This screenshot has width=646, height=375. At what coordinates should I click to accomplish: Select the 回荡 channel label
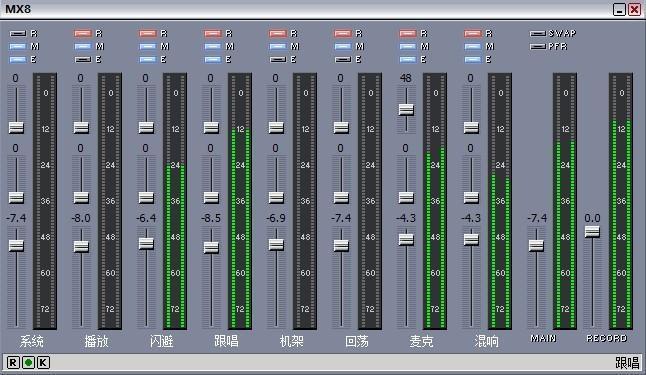tap(357, 341)
